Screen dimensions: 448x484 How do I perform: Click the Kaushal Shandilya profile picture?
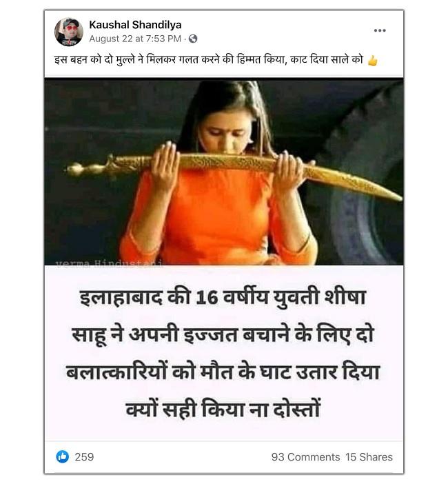(x=69, y=32)
